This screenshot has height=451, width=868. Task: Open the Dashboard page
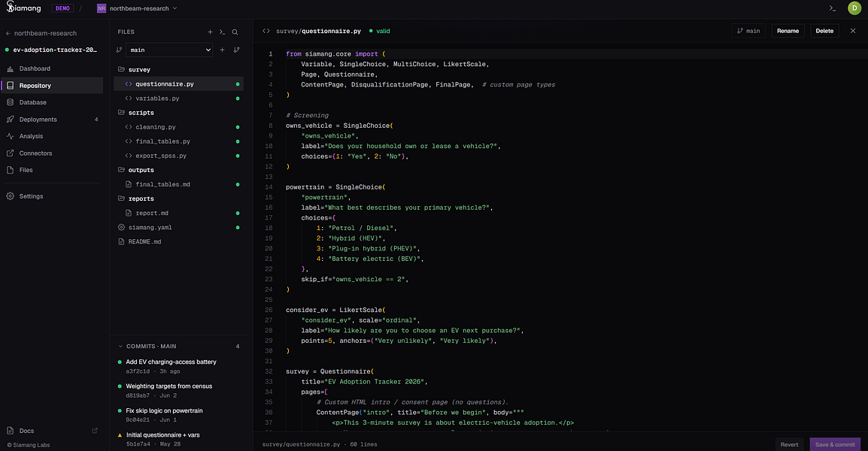click(51, 68)
